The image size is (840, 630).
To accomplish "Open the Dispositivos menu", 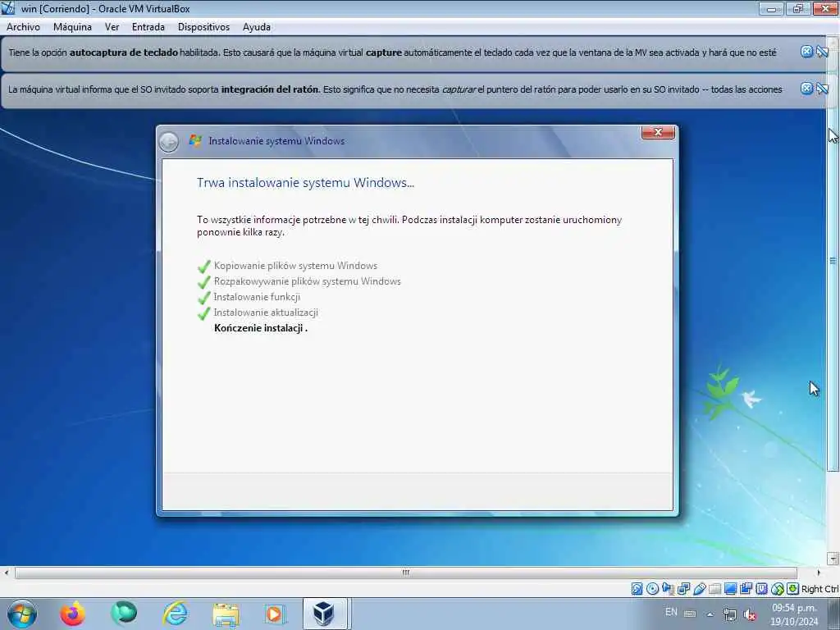I will (x=203, y=27).
